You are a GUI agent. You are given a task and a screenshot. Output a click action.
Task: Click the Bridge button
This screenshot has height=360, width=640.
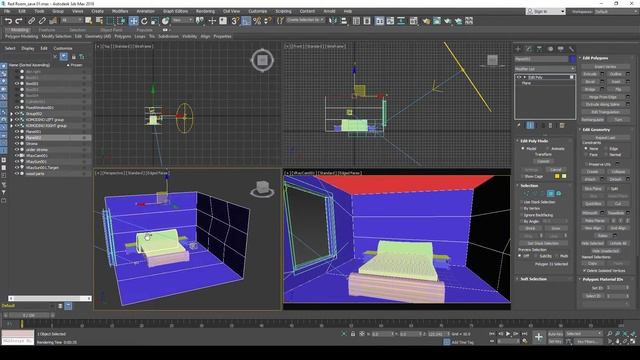590,89
